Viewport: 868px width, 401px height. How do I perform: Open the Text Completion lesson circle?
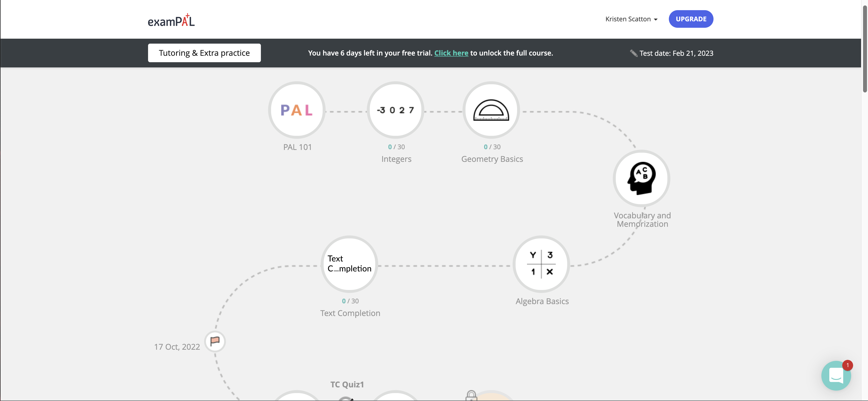349,264
